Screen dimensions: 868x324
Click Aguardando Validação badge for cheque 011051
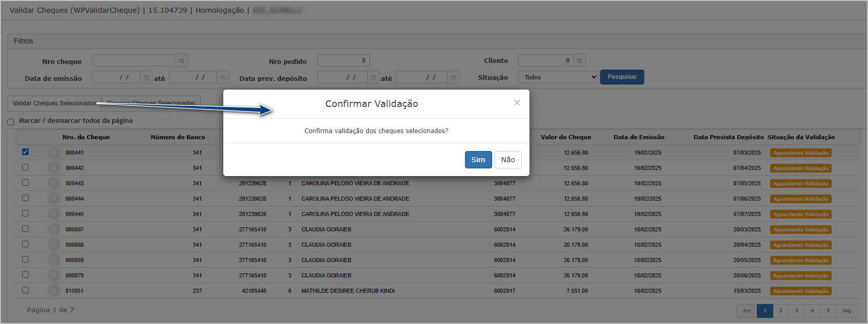(801, 291)
